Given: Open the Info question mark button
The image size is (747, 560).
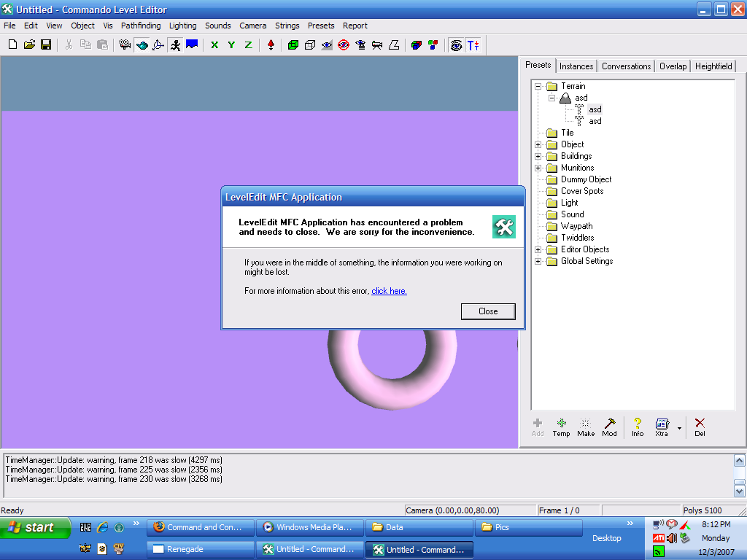Looking at the screenshot, I should pos(638,427).
